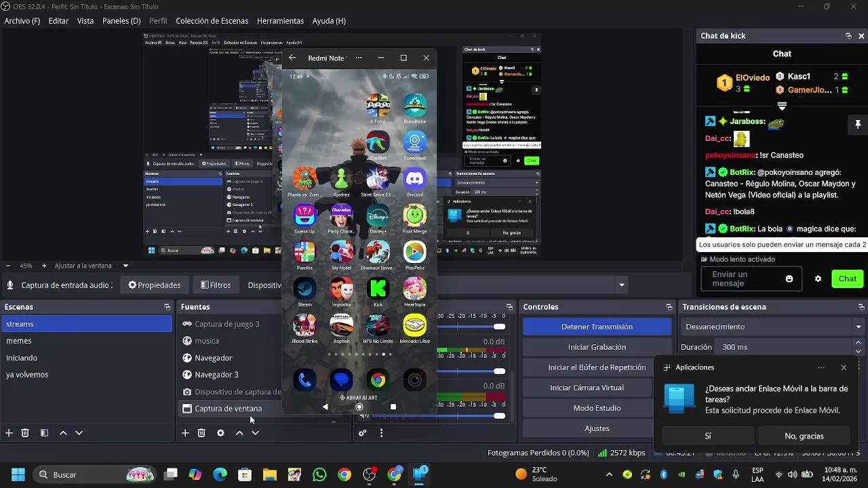Viewport: 868px width, 488px height.
Task: Remove selected scene using the Escenas trash icon
Action: point(25,433)
